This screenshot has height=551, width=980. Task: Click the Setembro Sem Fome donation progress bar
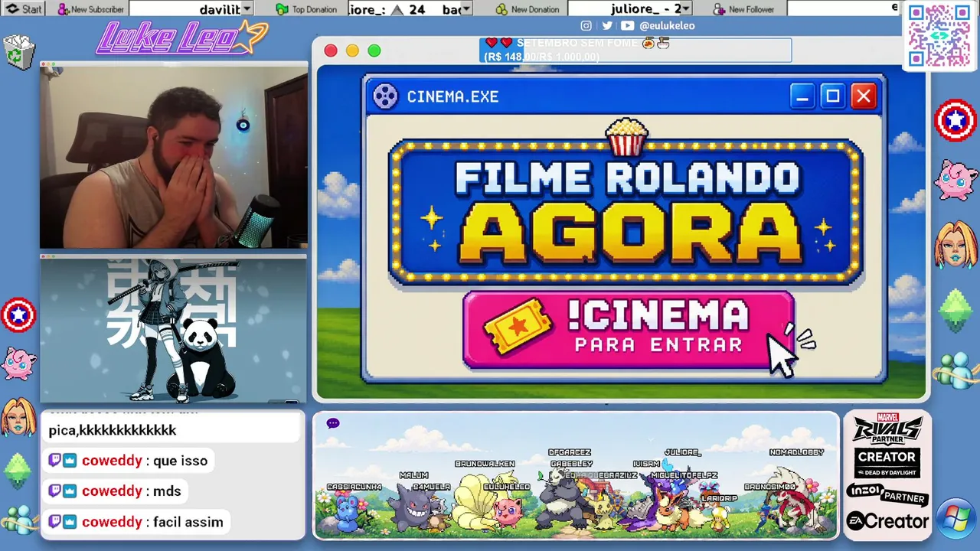pos(635,51)
